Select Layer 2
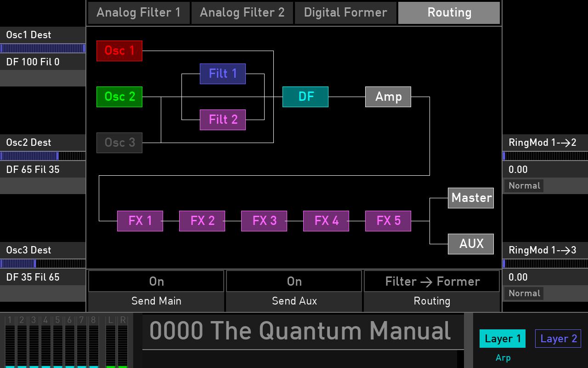Image resolution: width=588 pixels, height=368 pixels. coord(558,339)
